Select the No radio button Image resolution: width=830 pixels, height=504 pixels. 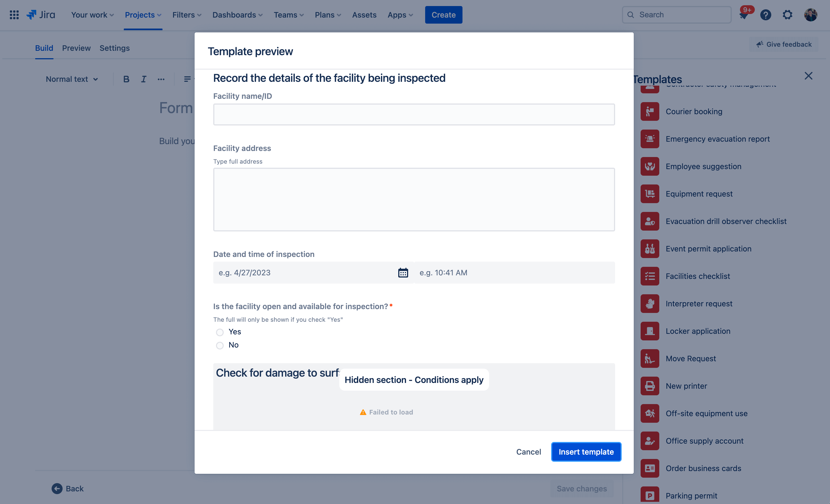[x=220, y=345]
